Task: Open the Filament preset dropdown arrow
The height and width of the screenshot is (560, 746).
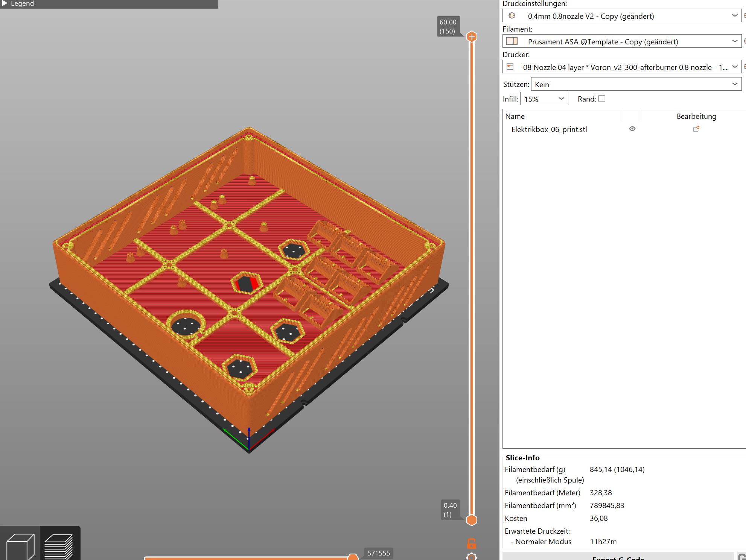Action: tap(735, 41)
